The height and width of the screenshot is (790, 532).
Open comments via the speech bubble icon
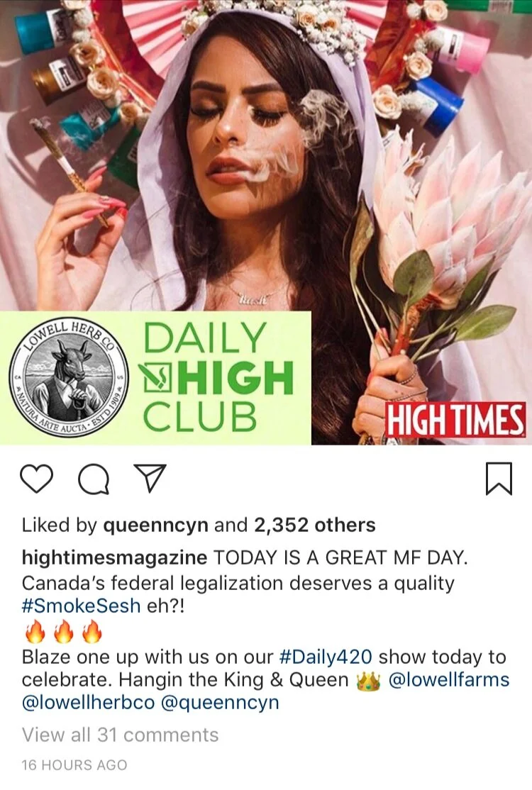tap(94, 479)
